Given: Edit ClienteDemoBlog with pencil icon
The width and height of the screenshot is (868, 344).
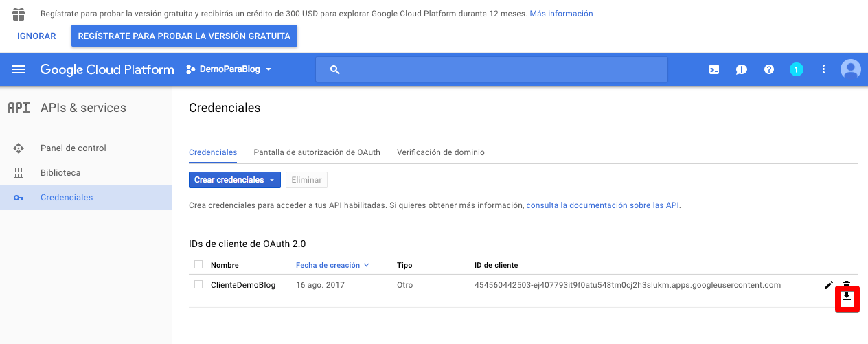Looking at the screenshot, I should (x=829, y=285).
